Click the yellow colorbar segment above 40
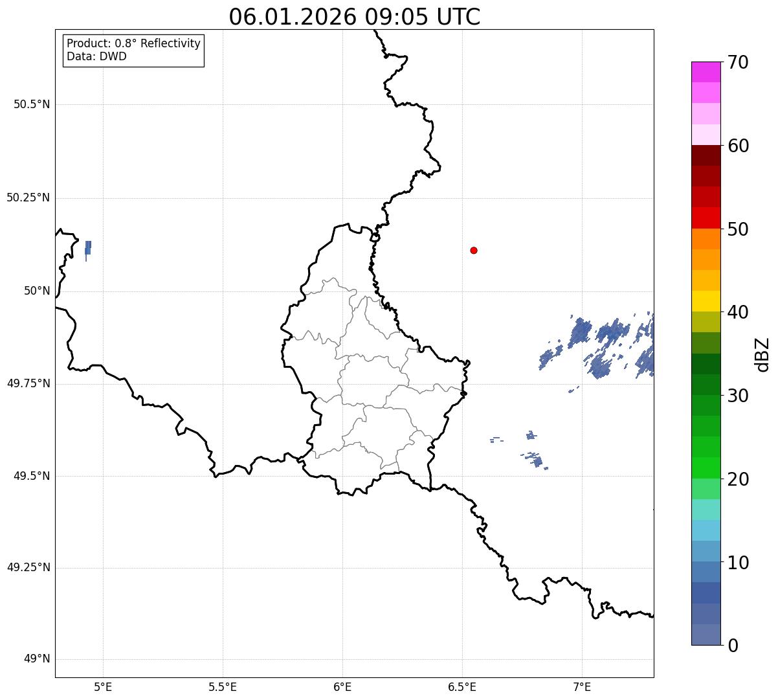Image resolution: width=778 pixels, height=700 pixels. (x=706, y=301)
